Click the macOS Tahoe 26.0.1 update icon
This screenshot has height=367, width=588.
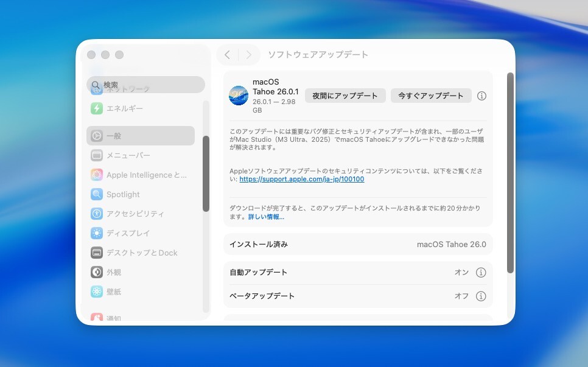[239, 96]
